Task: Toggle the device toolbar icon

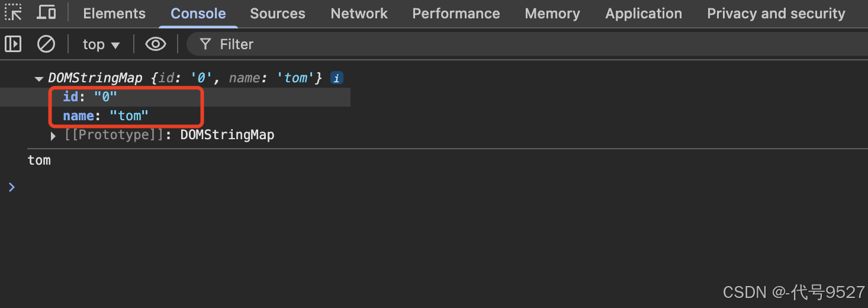Action: point(46,12)
